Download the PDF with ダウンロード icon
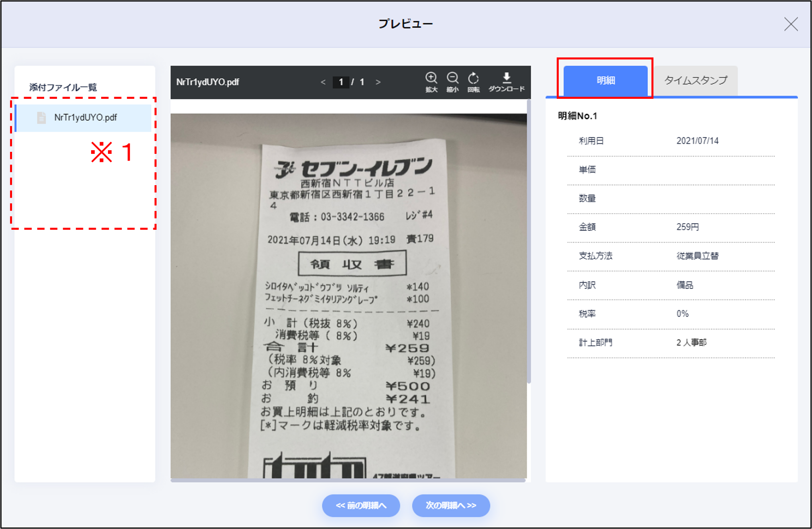Screen dimensions: 812x529 point(507,82)
